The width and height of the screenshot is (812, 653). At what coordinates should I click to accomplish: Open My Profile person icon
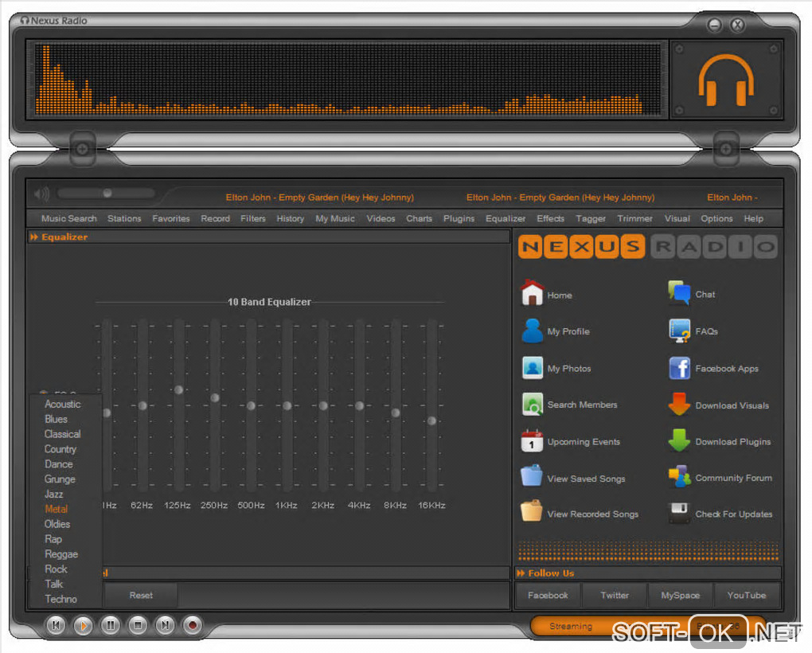(x=532, y=330)
